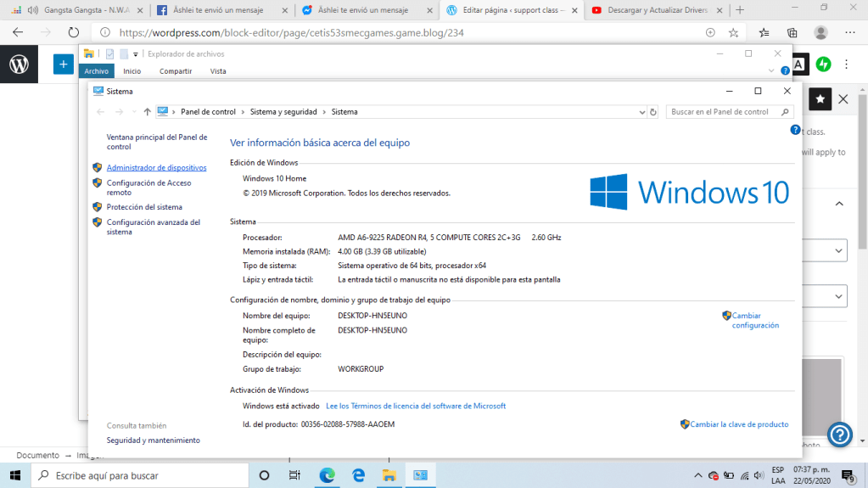This screenshot has height=488, width=868.
Task: Go up one level in Control Panel
Action: pyautogui.click(x=147, y=112)
